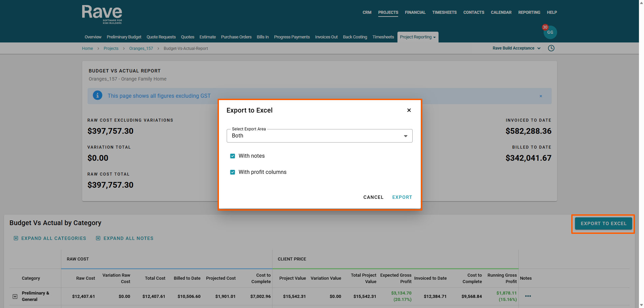Click Expand All Categories
Image resolution: width=644 pixels, height=308 pixels.
click(50, 238)
